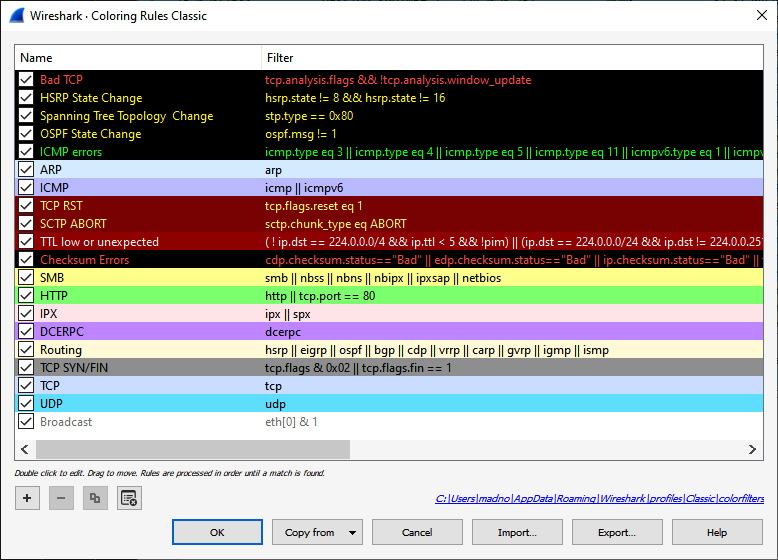Open the Help button
778x560 pixels.
[x=717, y=532]
